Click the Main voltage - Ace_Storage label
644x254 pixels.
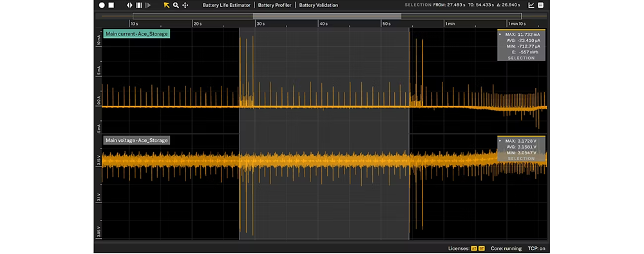(137, 140)
